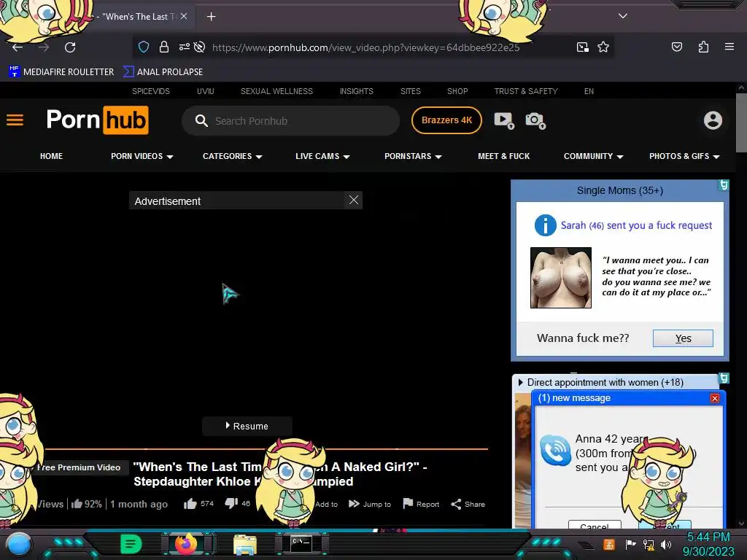This screenshot has width=747, height=560.
Task: Open the SPICEVIDS link
Action: (150, 91)
